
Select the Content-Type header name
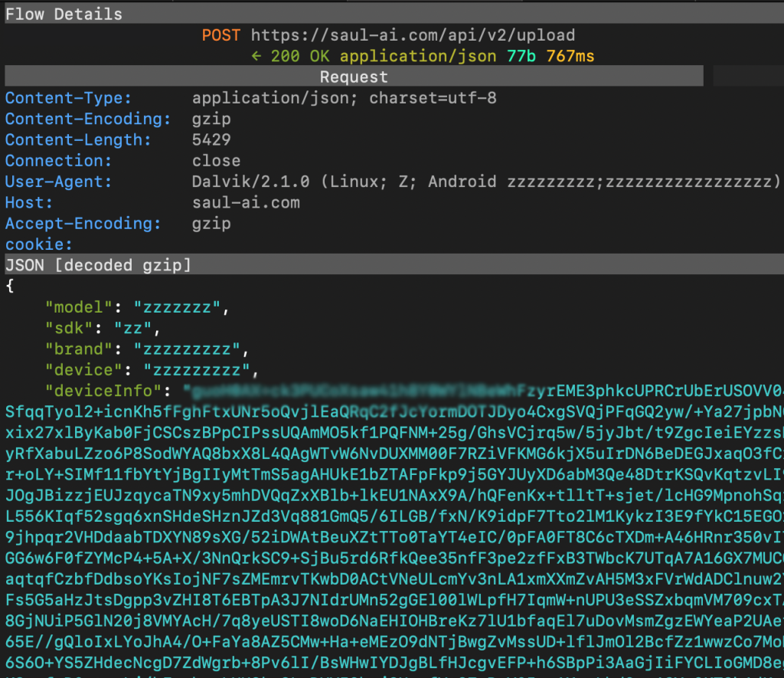[69, 98]
